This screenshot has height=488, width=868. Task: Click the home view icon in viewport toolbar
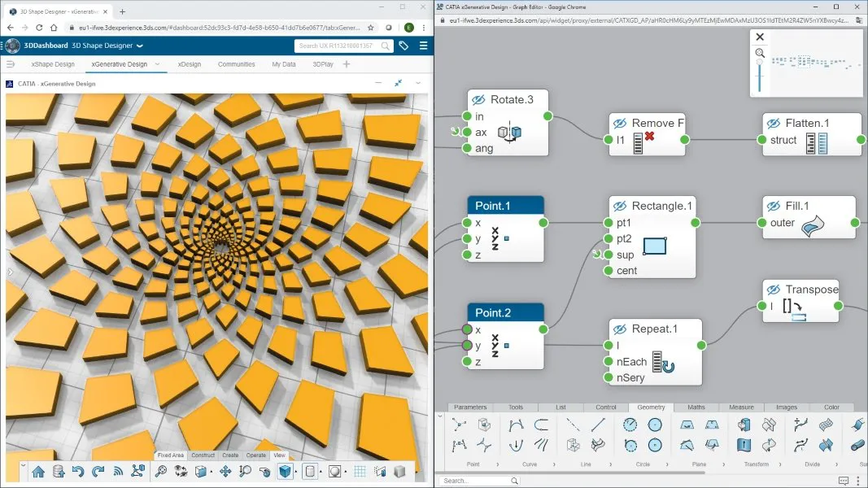[38, 472]
